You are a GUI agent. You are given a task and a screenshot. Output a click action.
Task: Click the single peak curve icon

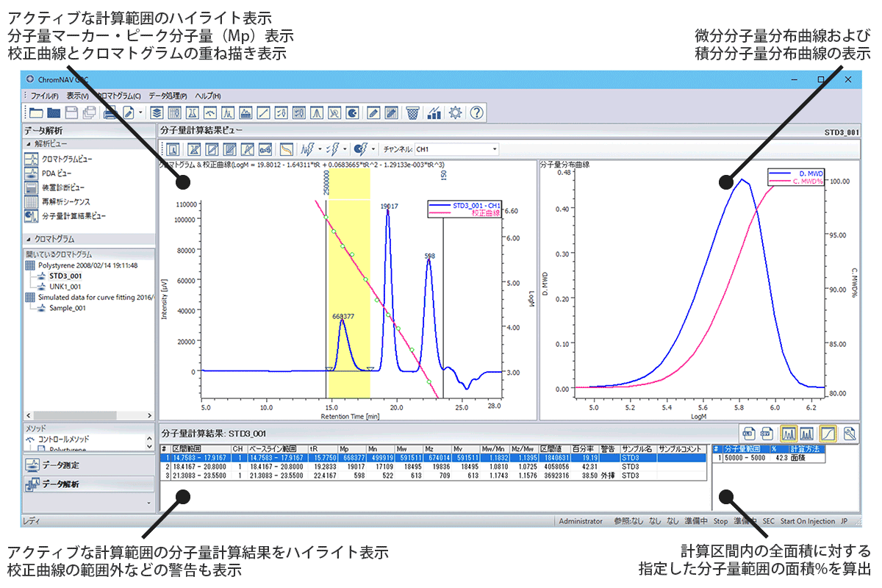[x=317, y=112]
